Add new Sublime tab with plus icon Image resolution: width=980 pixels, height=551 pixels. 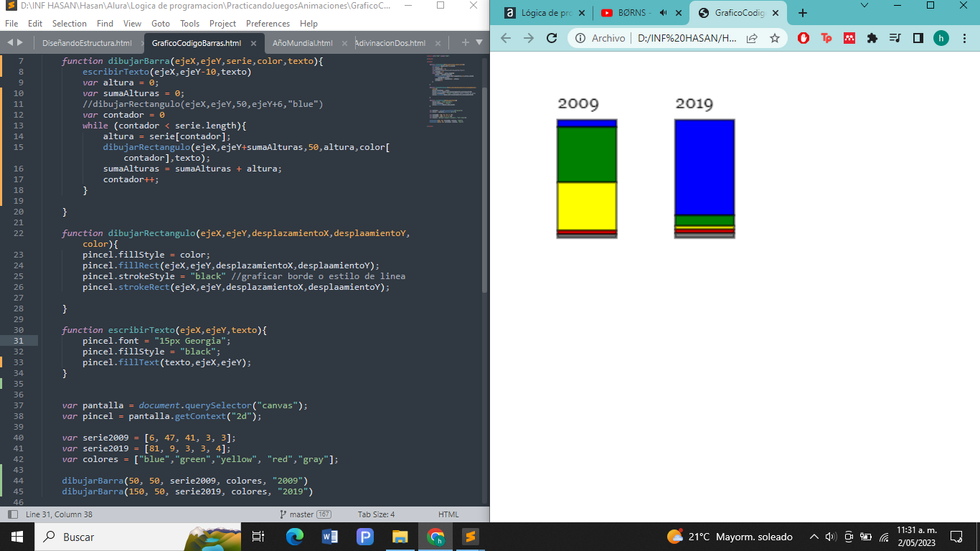point(465,42)
